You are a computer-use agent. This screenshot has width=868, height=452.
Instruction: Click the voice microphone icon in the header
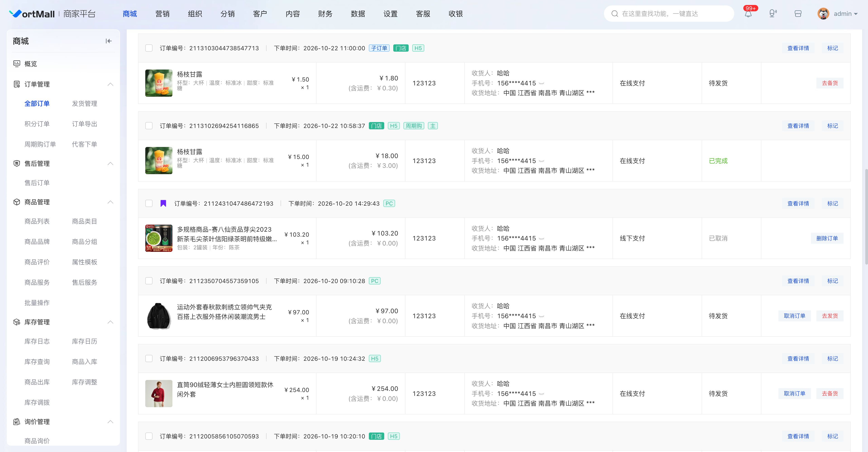pyautogui.click(x=773, y=14)
